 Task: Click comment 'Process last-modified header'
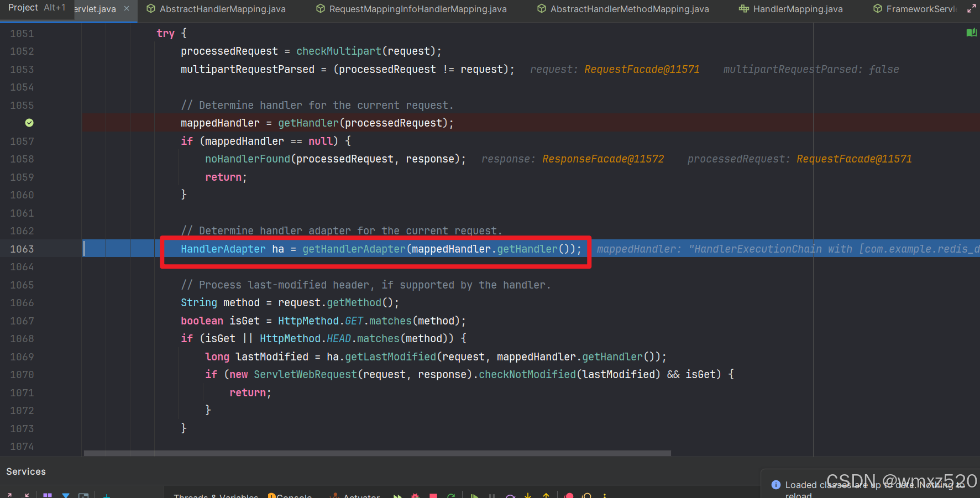point(365,285)
